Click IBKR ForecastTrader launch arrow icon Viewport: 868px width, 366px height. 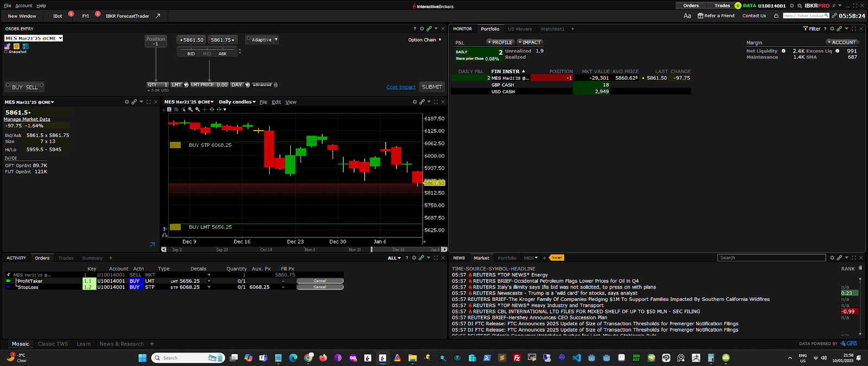[158, 16]
